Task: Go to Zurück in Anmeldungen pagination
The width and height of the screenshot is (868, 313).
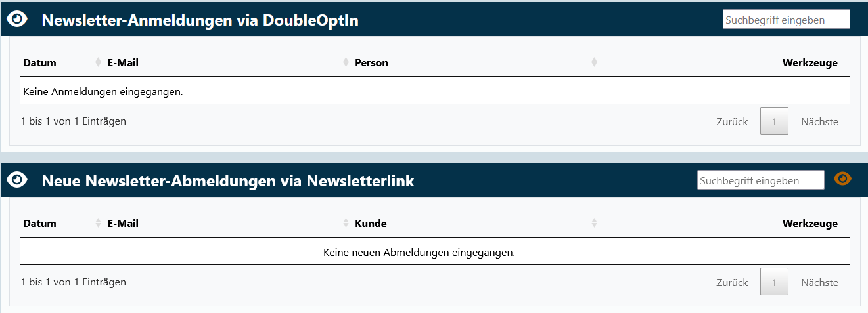Action: 732,122
